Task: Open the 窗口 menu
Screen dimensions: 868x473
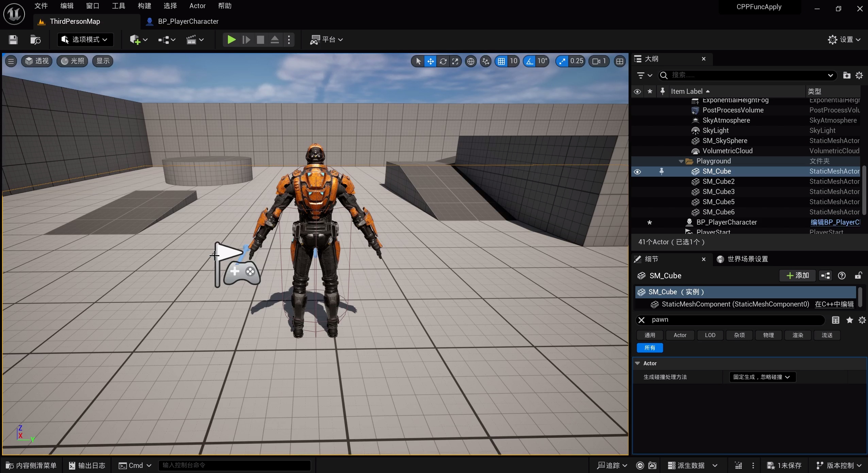Action: (x=93, y=6)
